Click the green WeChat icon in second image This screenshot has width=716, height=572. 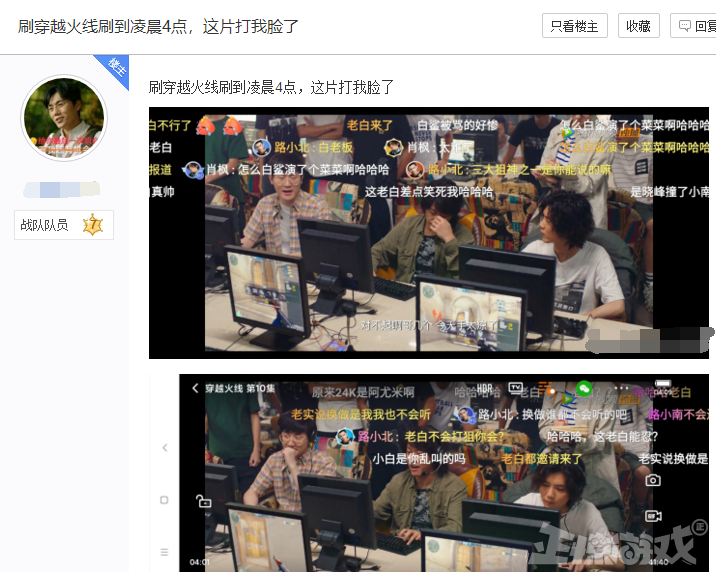(584, 388)
